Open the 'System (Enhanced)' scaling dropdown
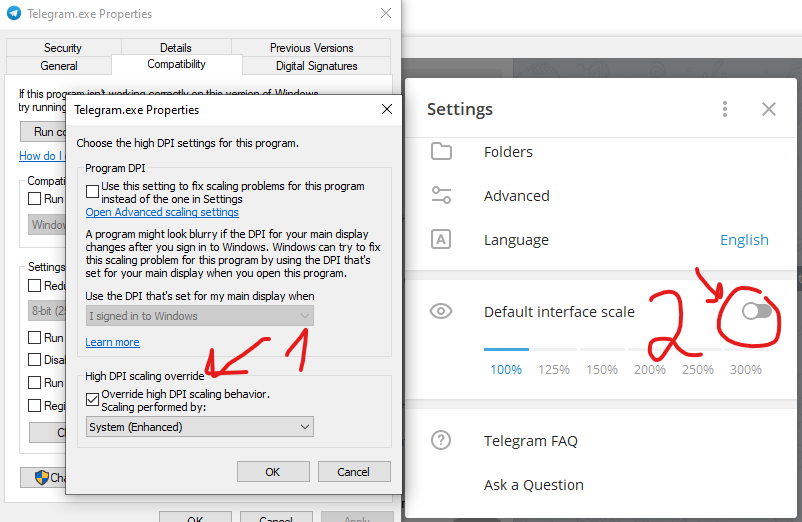This screenshot has height=522, width=802. pyautogui.click(x=199, y=427)
